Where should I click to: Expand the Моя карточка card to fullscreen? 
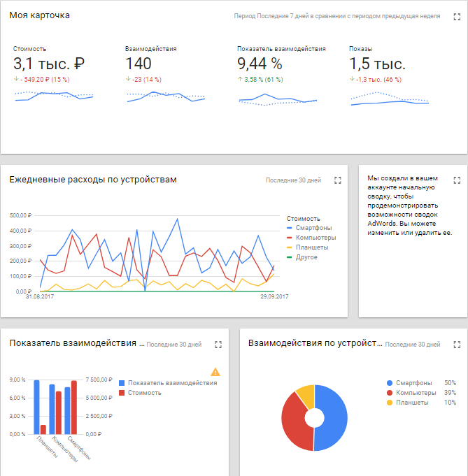[x=457, y=17]
